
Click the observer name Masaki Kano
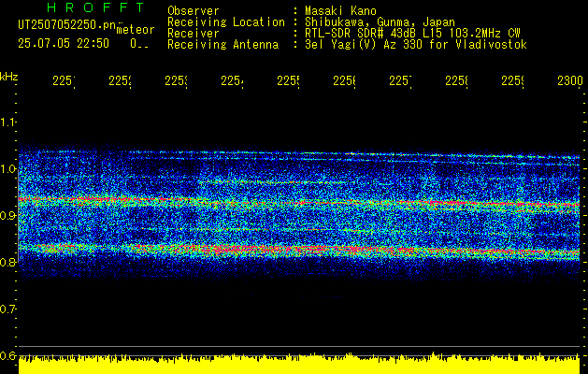(340, 10)
